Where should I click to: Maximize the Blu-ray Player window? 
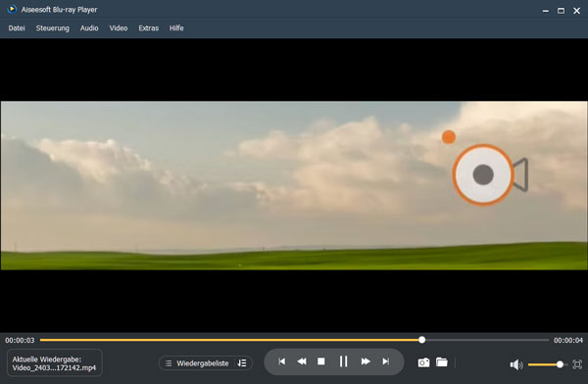click(561, 11)
